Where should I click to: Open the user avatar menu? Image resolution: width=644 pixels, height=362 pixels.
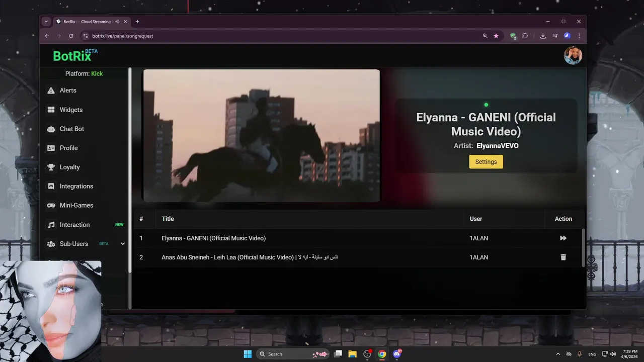[573, 55]
